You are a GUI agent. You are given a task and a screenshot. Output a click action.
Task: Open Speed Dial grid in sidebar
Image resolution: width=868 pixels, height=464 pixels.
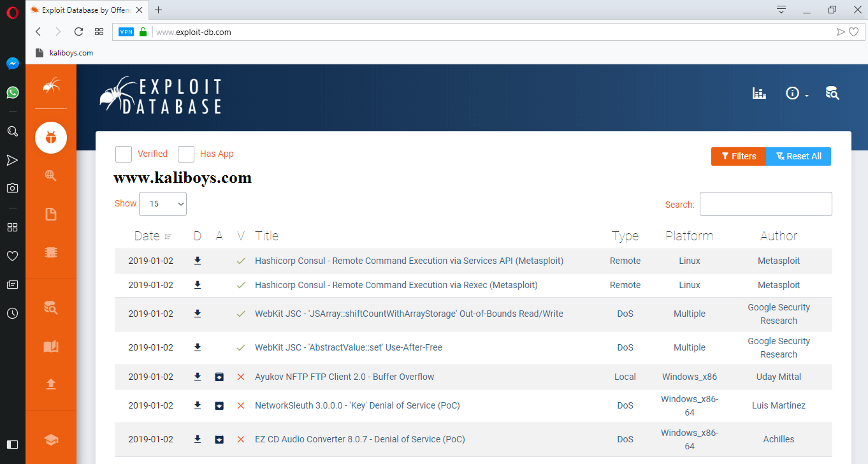point(12,227)
